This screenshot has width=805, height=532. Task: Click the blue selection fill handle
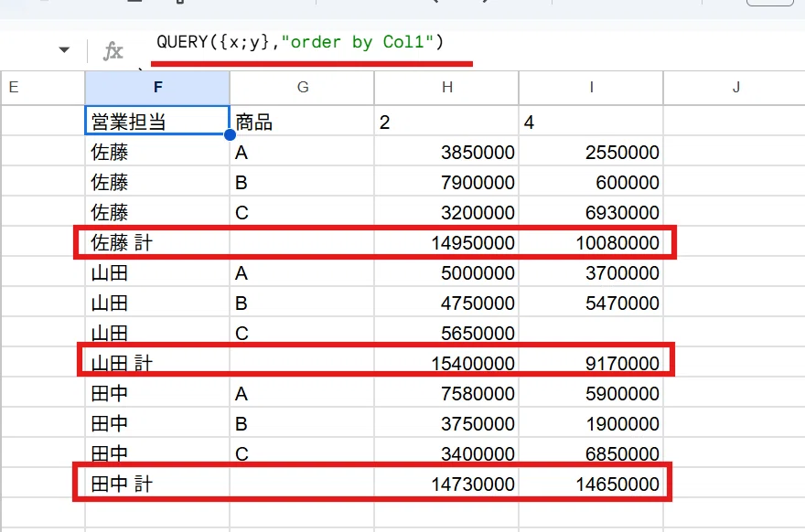click(x=230, y=135)
